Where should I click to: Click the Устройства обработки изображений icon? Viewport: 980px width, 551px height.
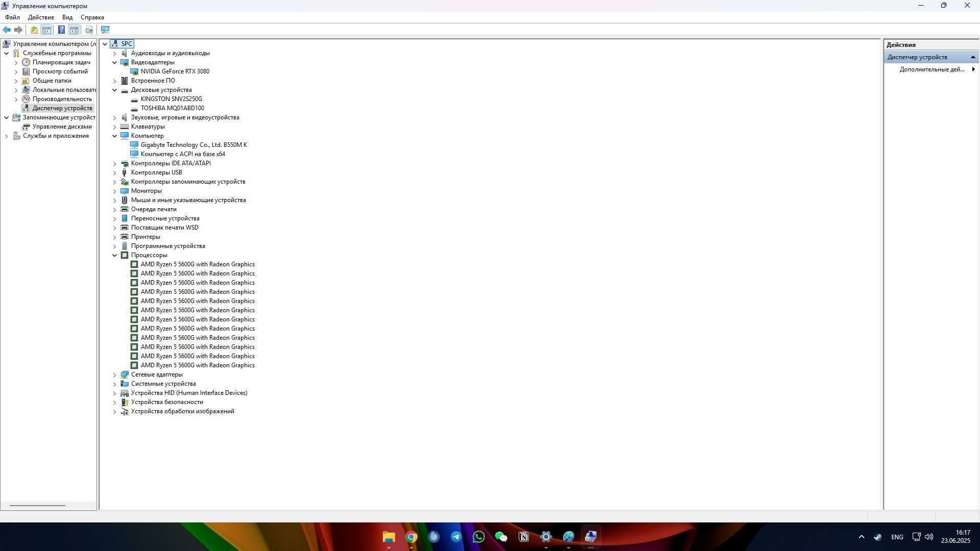(125, 411)
